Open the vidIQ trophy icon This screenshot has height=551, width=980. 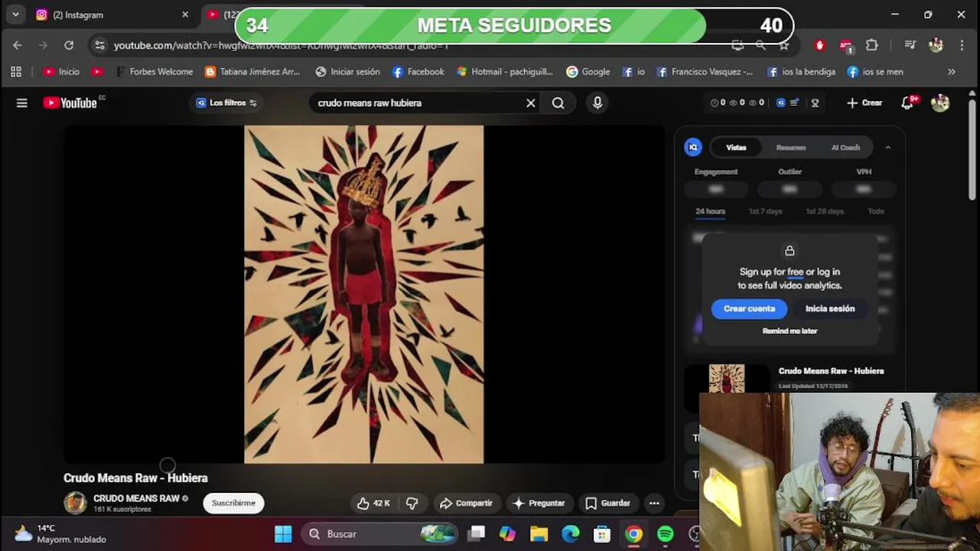[x=815, y=103]
